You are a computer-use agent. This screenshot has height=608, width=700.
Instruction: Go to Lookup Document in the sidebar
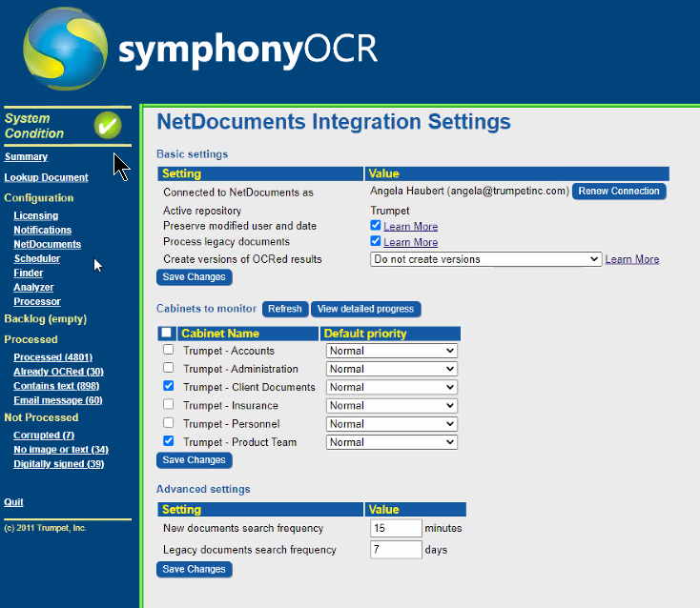(46, 177)
